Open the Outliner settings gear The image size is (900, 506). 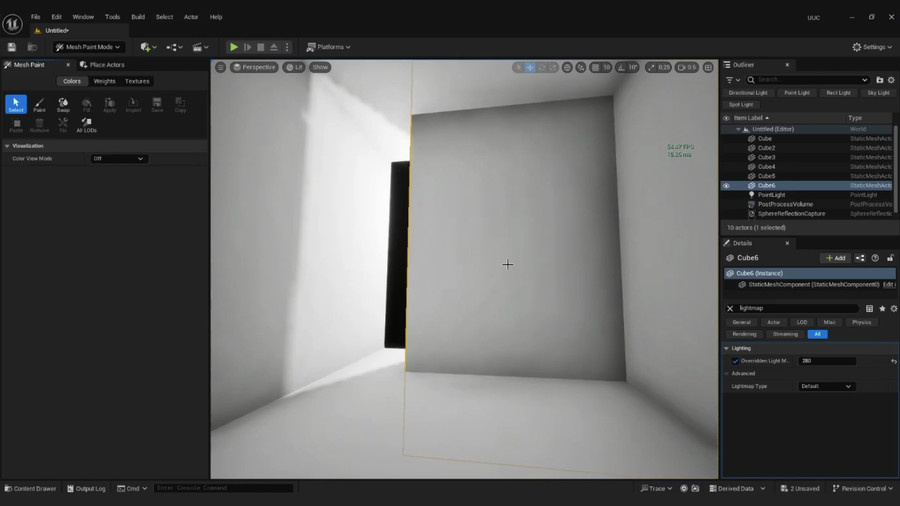(891, 80)
